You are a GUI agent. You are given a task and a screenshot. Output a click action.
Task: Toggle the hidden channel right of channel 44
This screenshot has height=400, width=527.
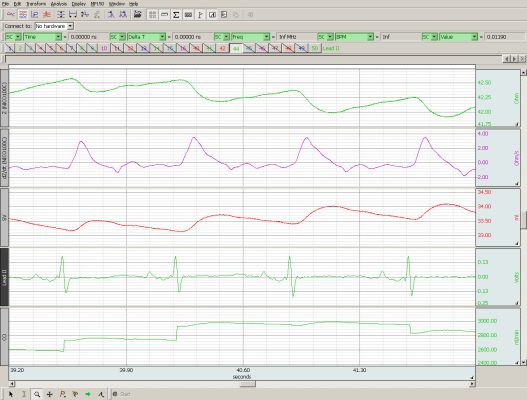[249, 48]
